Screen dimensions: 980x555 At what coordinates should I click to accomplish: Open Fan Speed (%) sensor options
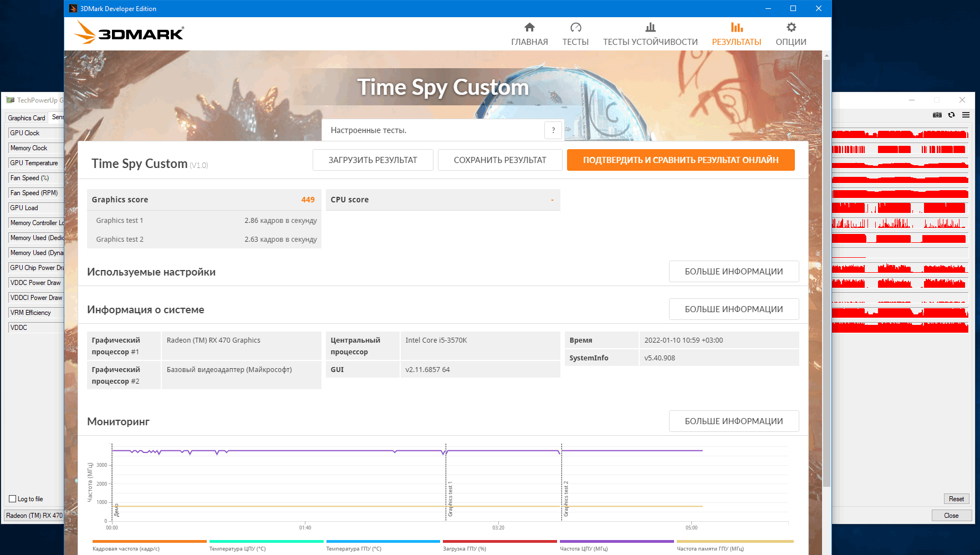coord(36,178)
